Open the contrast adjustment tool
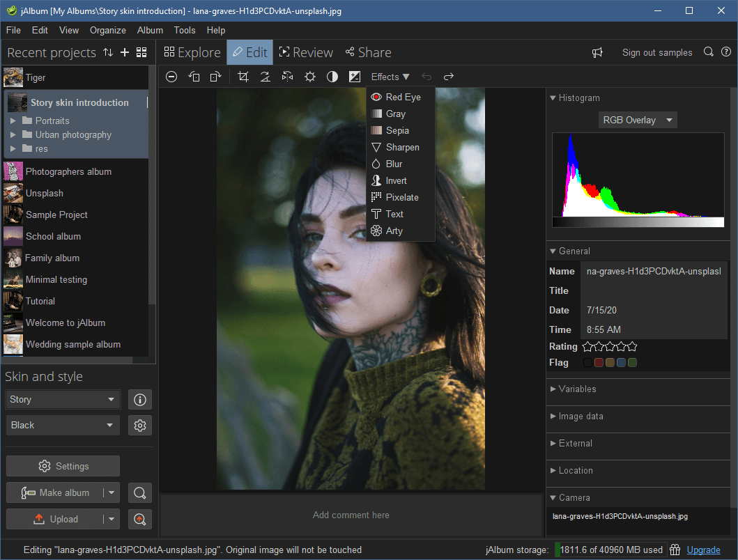The image size is (738, 560). [x=332, y=77]
